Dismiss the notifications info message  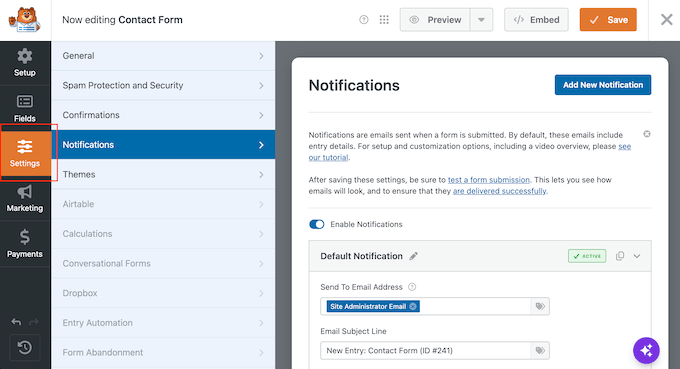click(647, 134)
